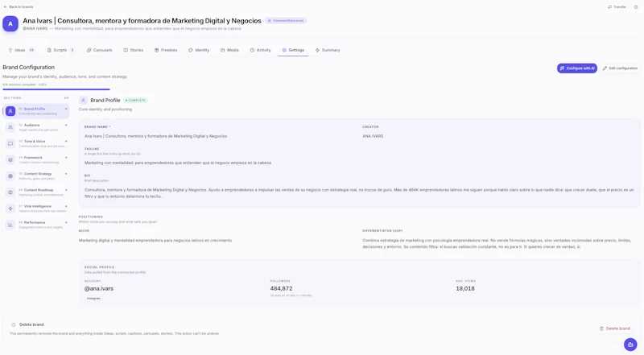Select the Settings tab

pyautogui.click(x=293, y=50)
